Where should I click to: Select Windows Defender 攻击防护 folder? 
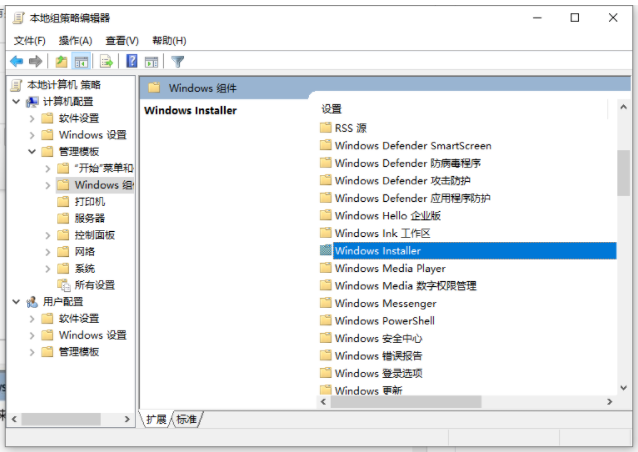click(402, 181)
